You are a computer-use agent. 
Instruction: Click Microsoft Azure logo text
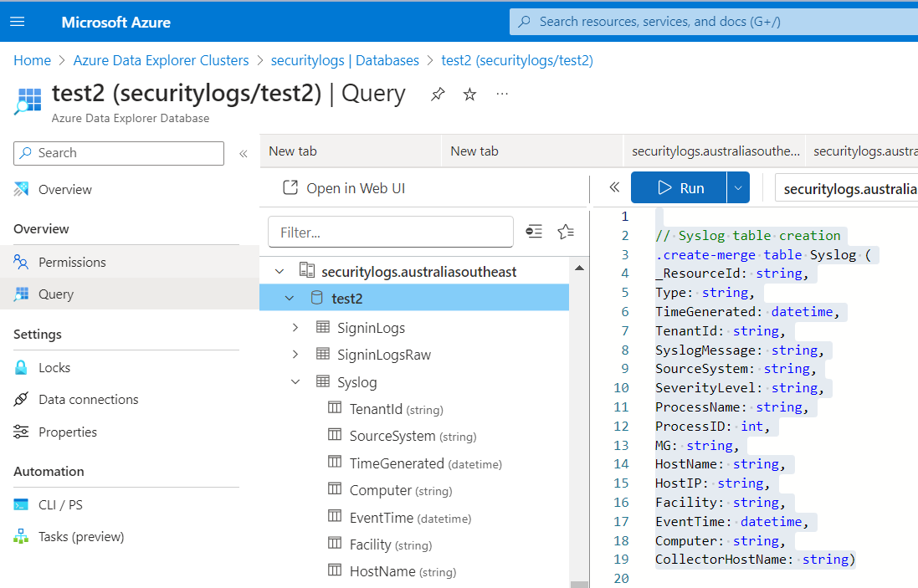click(116, 23)
